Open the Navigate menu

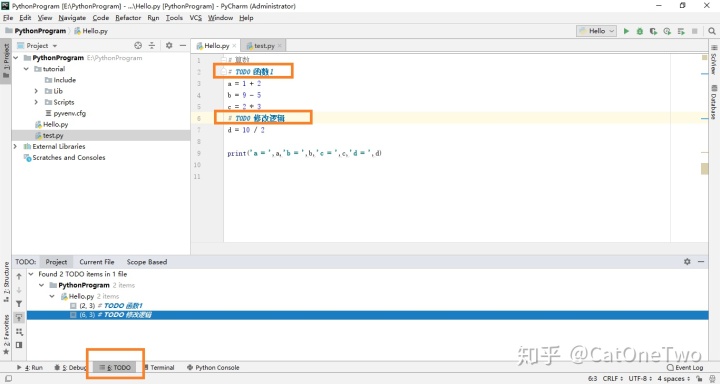72,18
